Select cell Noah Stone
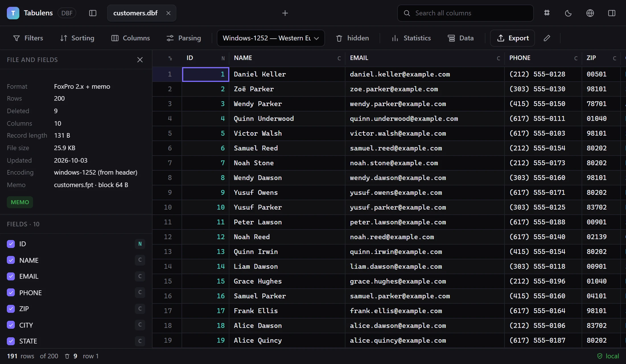626x364 pixels. coord(287,163)
